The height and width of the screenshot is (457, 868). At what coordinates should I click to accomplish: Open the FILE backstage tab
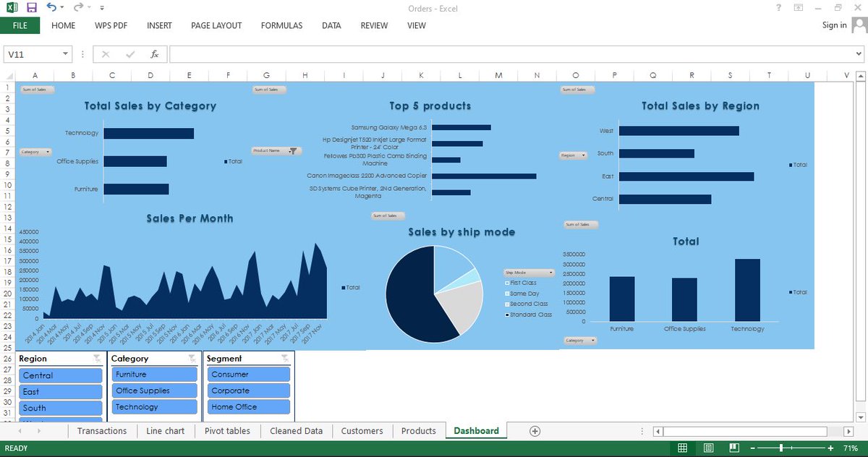20,25
